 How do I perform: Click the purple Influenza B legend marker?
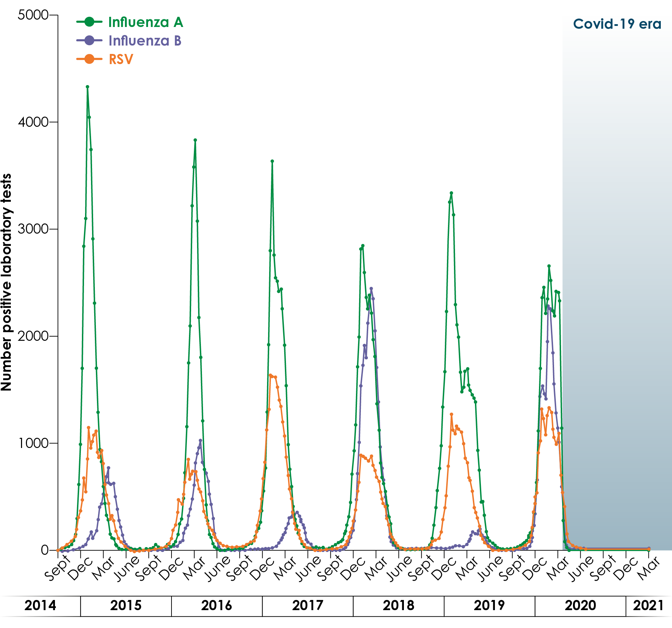(x=89, y=40)
